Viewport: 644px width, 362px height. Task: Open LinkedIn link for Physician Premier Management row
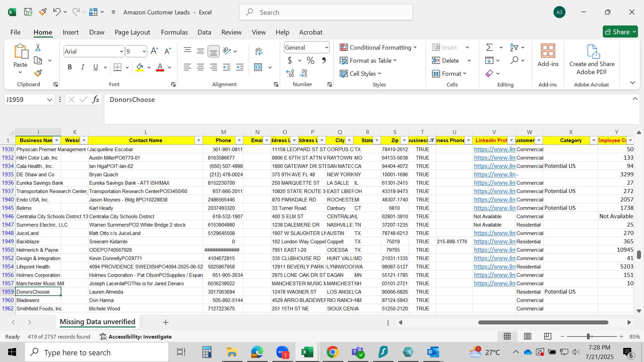click(x=494, y=149)
